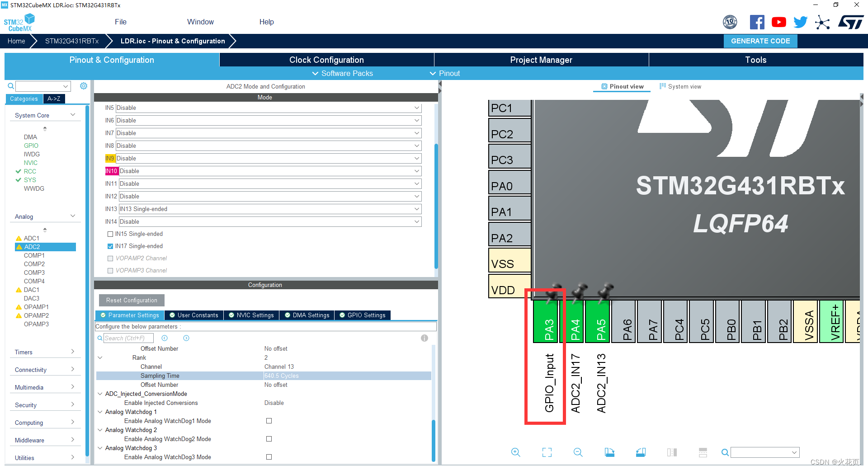Click the Mode panel vertical scrollbar
The height and width of the screenshot is (470, 868).
click(436, 206)
